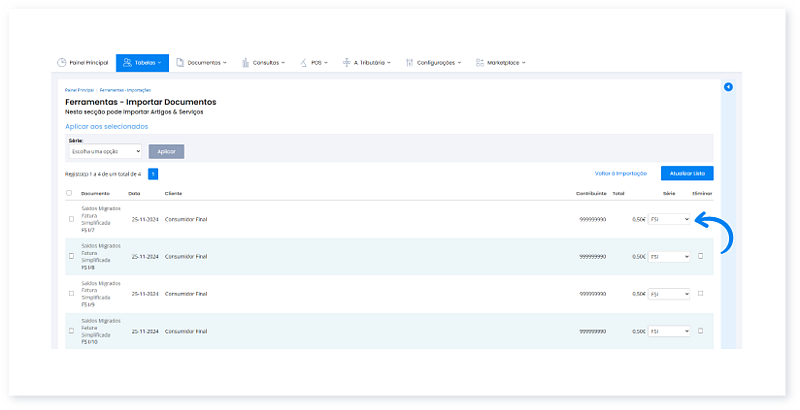This screenshot has height=410, width=800.
Task: Click the Atualizar Lista button
Action: 686,173
